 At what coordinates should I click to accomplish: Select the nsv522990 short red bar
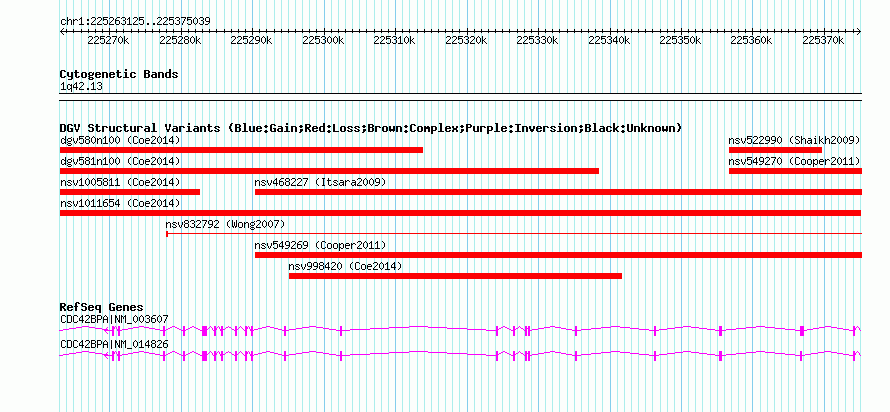(775, 150)
